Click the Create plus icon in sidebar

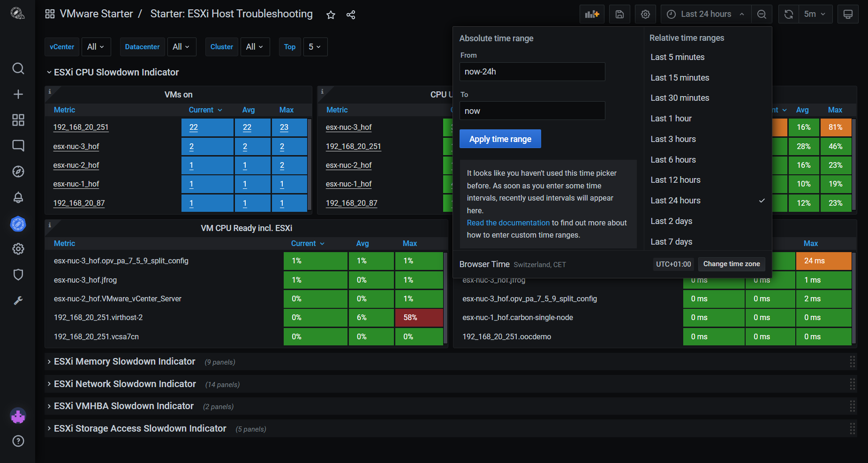[18, 94]
